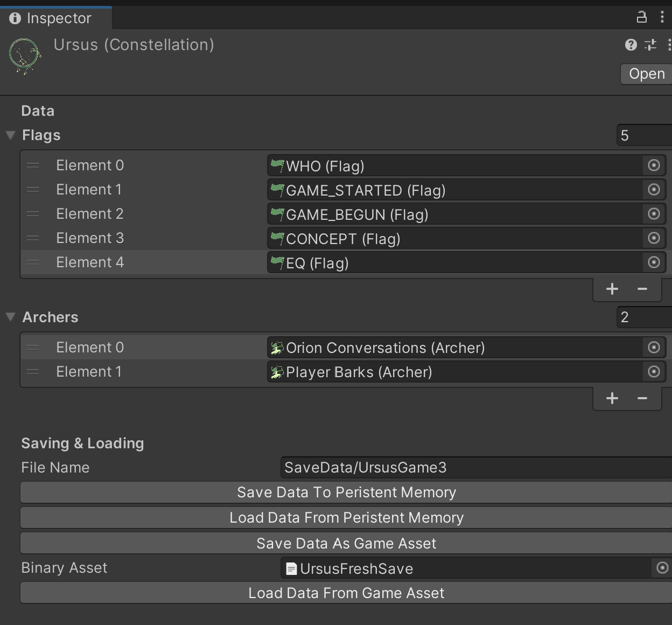Image resolution: width=672 pixels, height=625 pixels.
Task: Click the Inspector lock icon
Action: click(641, 17)
